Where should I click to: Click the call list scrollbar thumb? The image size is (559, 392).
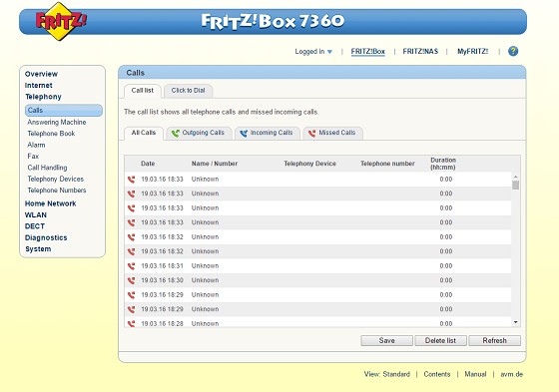515,186
